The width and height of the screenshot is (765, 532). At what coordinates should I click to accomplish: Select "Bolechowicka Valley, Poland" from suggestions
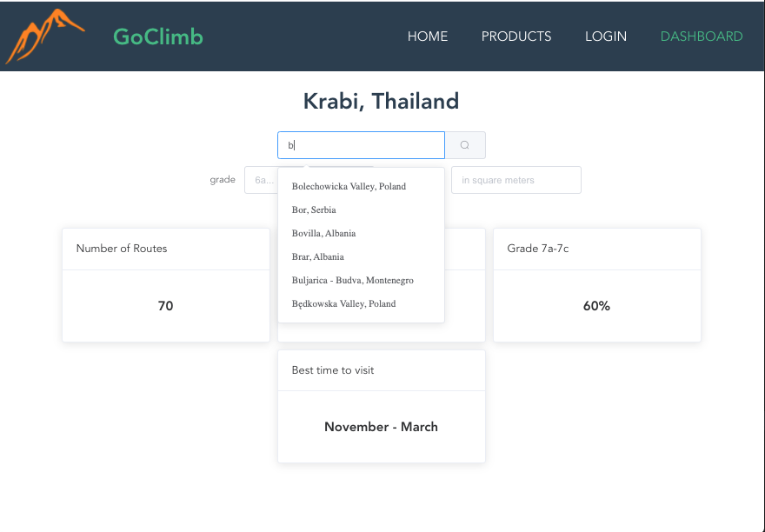click(x=348, y=186)
